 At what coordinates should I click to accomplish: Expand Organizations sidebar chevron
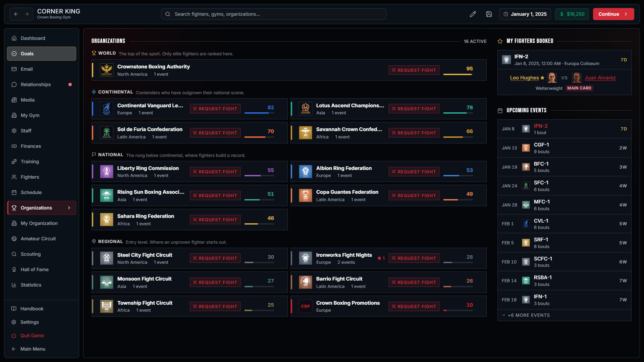pos(69,208)
